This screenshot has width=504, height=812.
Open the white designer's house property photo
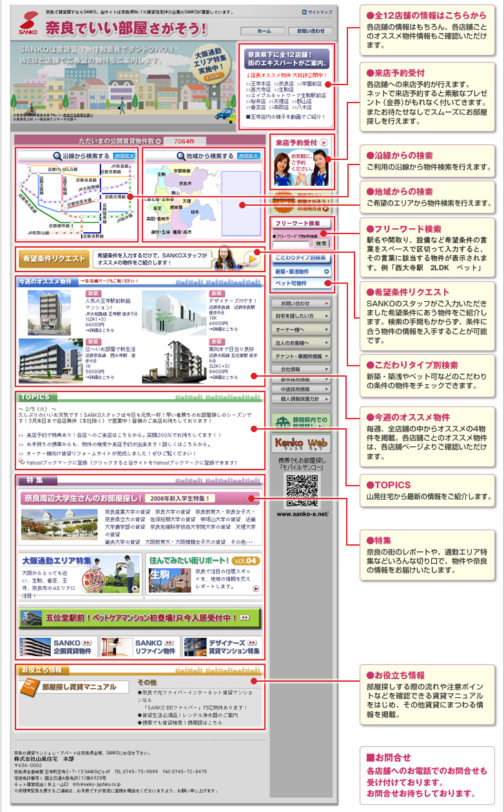point(173,312)
